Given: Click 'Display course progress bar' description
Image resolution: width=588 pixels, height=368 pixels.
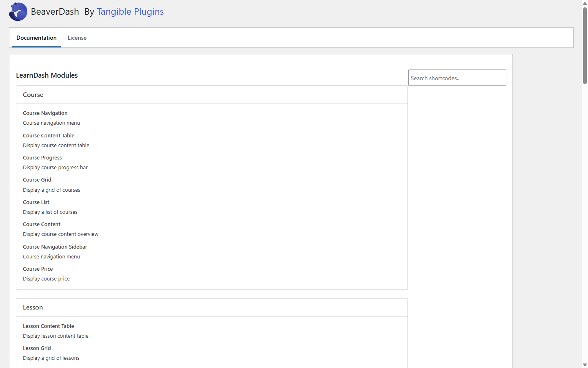Looking at the screenshot, I should 55,168.
